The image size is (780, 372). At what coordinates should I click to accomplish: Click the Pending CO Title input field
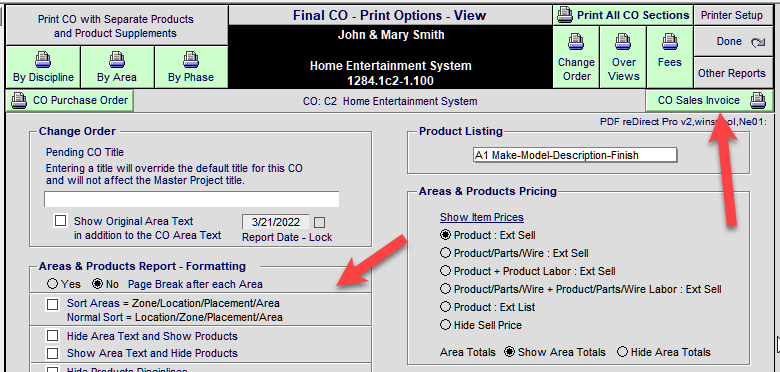point(192,199)
